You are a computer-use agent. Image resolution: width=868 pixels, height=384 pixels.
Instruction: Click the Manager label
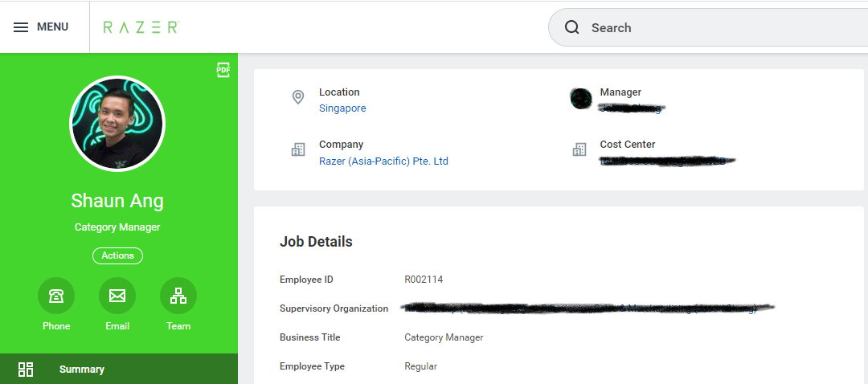[x=620, y=92]
